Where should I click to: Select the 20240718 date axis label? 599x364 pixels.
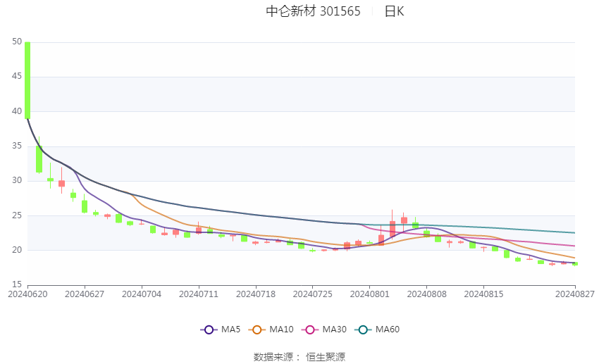[256, 294]
